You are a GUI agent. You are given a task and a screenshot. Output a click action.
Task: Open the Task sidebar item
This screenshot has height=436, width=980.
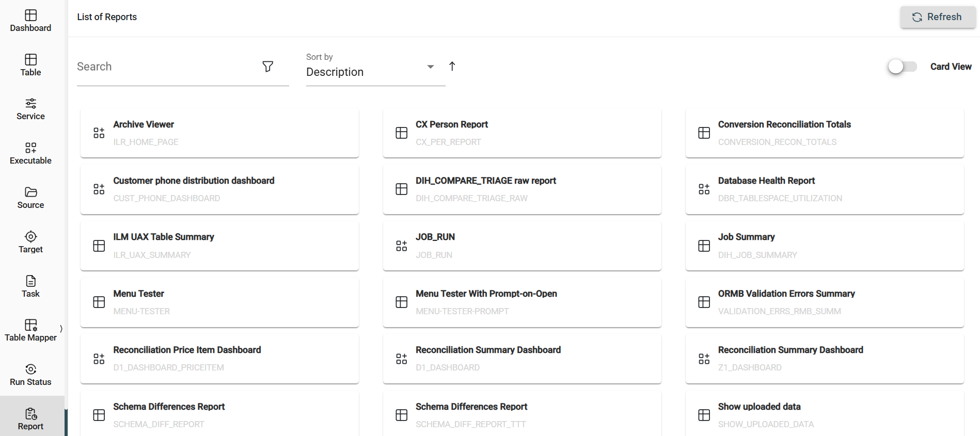click(x=30, y=286)
